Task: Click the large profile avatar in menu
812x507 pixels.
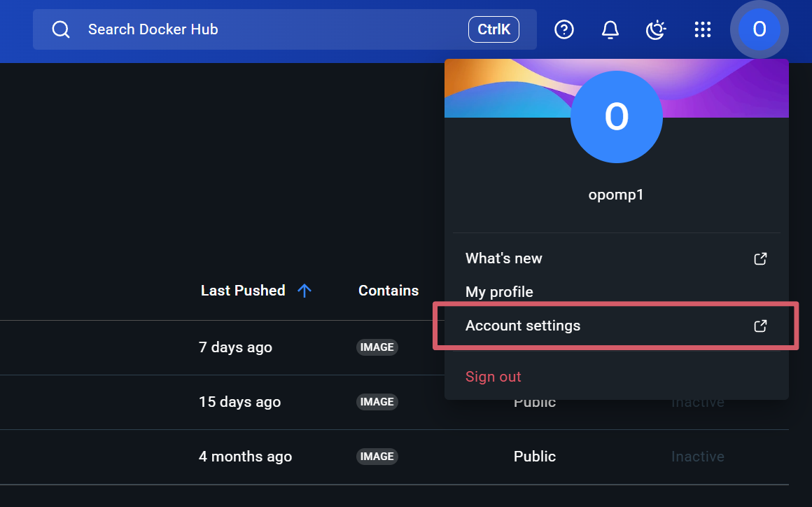Action: [616, 117]
